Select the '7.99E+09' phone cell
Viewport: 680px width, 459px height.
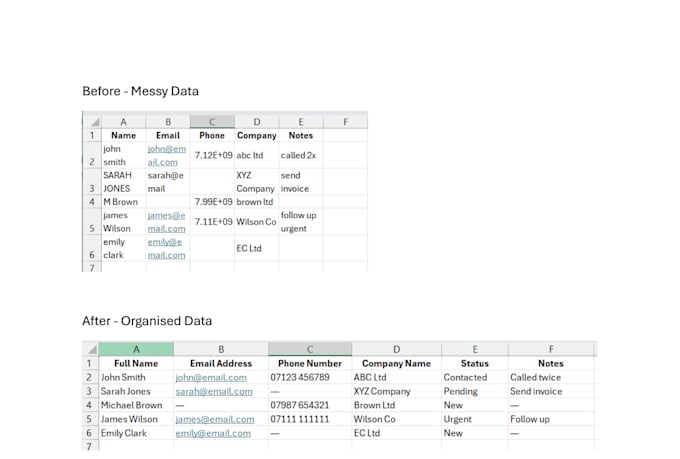212,202
